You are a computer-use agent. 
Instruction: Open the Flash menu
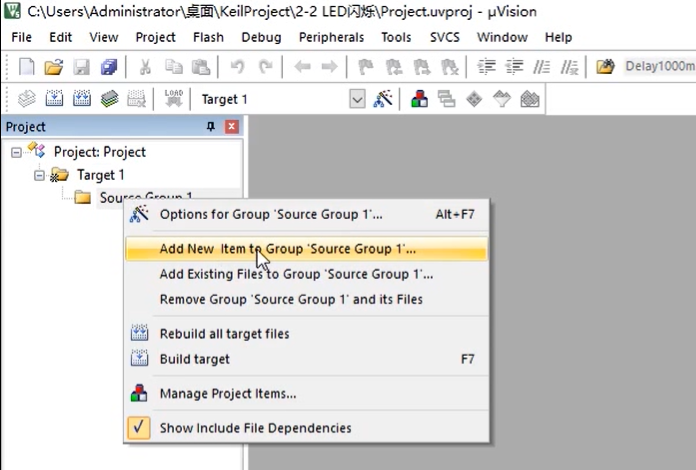[208, 37]
